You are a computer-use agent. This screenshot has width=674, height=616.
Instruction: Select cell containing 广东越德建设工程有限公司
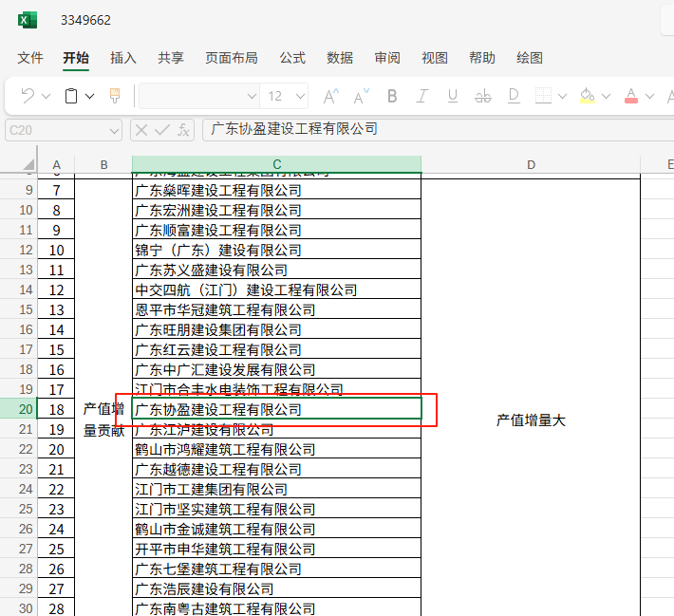(276, 469)
